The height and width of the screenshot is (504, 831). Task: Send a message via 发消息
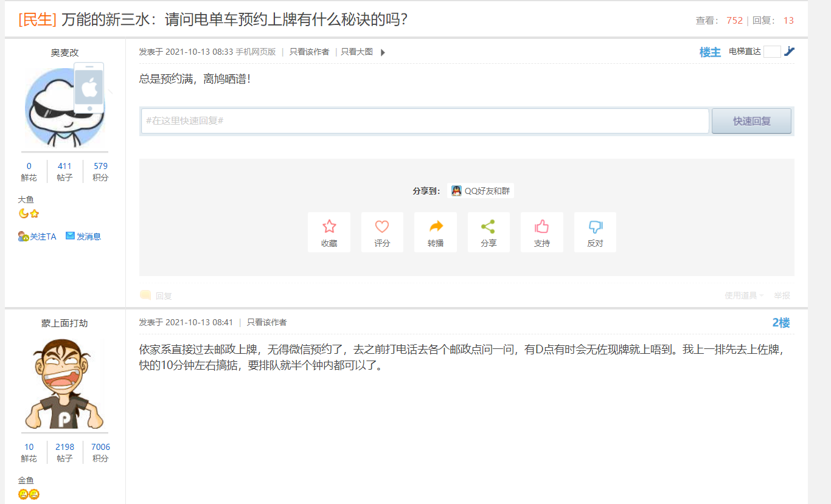click(x=83, y=236)
